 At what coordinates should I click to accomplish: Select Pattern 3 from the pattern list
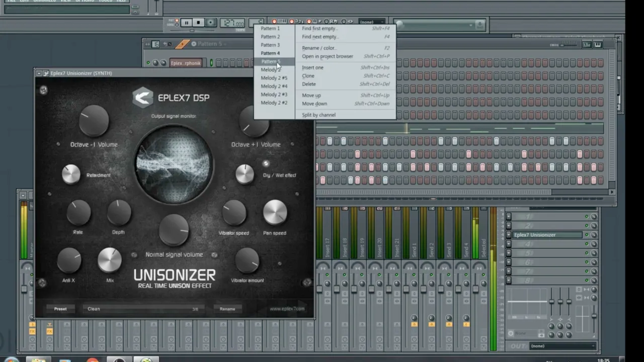pyautogui.click(x=270, y=45)
